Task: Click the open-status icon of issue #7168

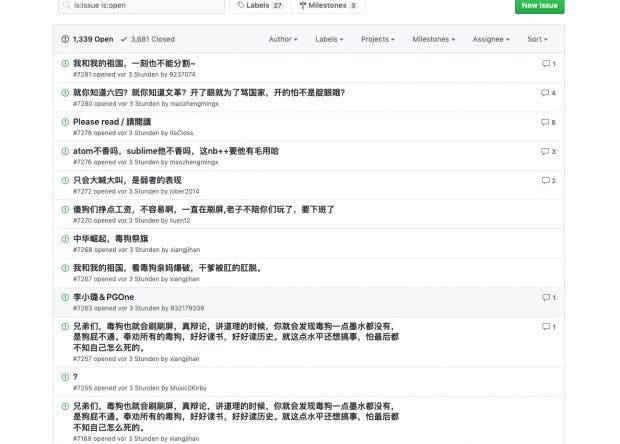Action: (x=65, y=406)
